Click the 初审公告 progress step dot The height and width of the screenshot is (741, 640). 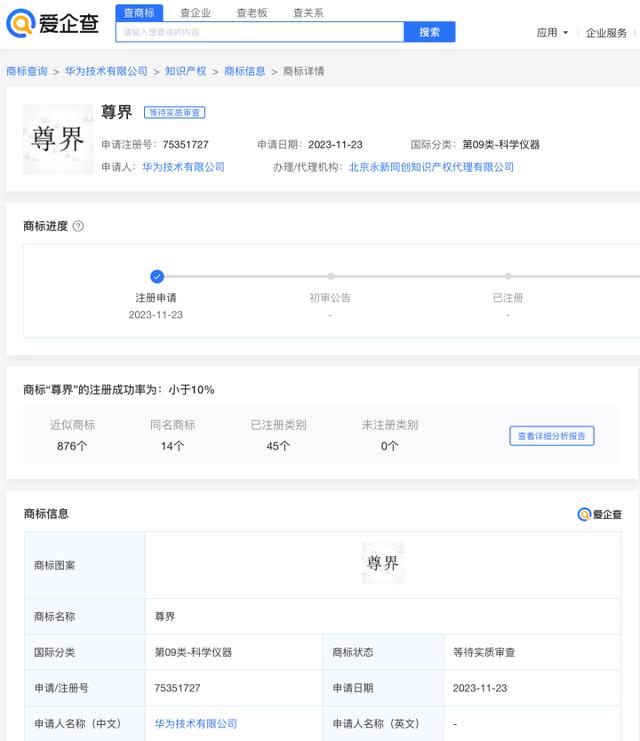(330, 276)
